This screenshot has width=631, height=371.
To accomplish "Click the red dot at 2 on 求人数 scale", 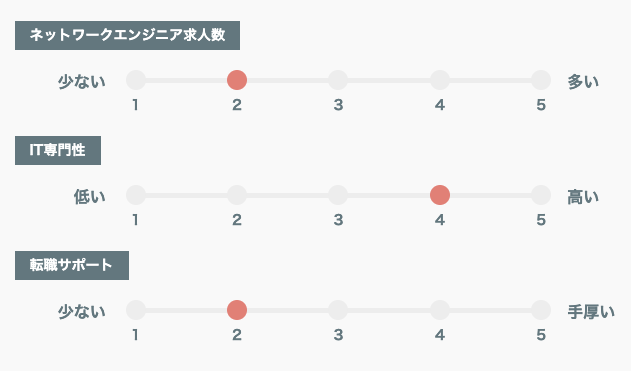I will (237, 80).
